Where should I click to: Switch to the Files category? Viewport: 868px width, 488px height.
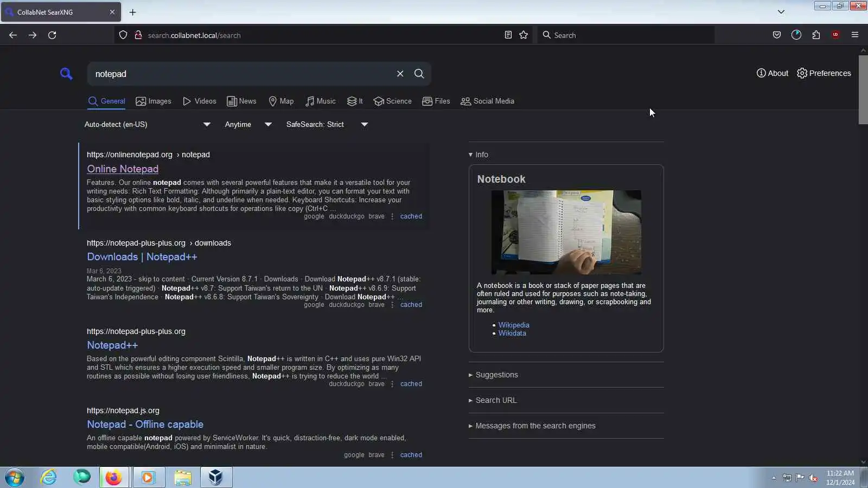coord(436,101)
